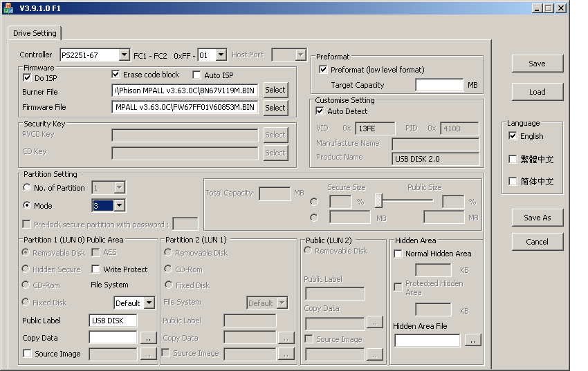The width and height of the screenshot is (588, 371).
Task: Select the Secure Size percent radio button
Action: (314, 202)
